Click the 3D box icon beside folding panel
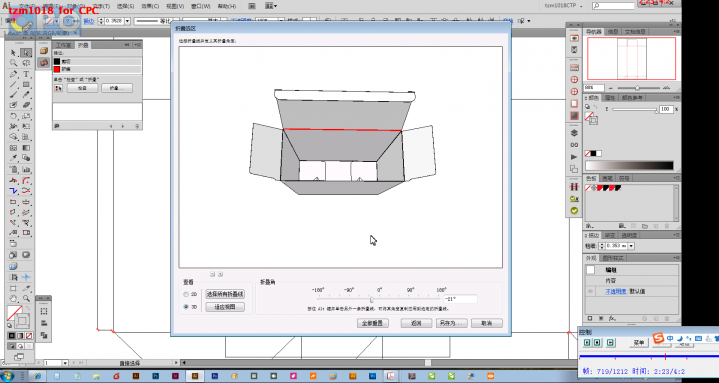The width and height of the screenshot is (719, 383). click(44, 51)
